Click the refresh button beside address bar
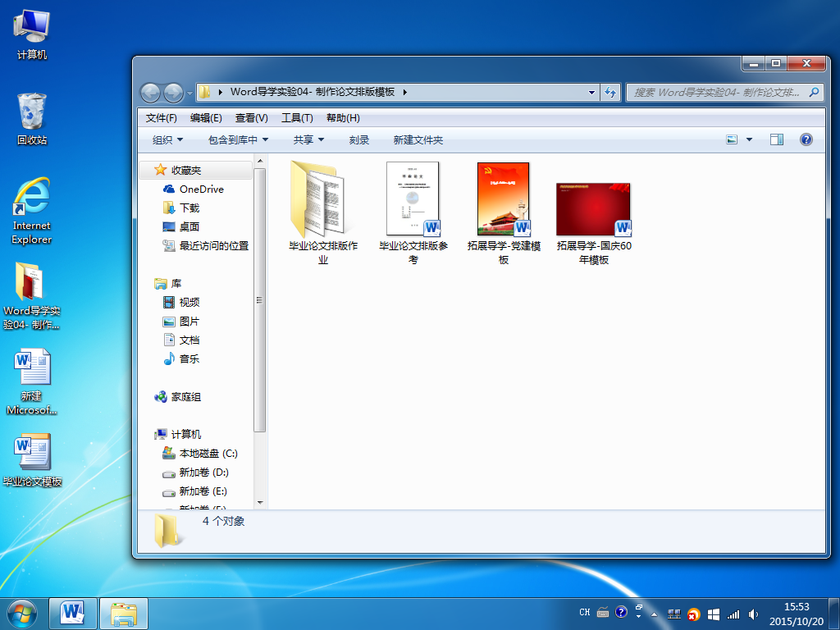 pyautogui.click(x=610, y=92)
